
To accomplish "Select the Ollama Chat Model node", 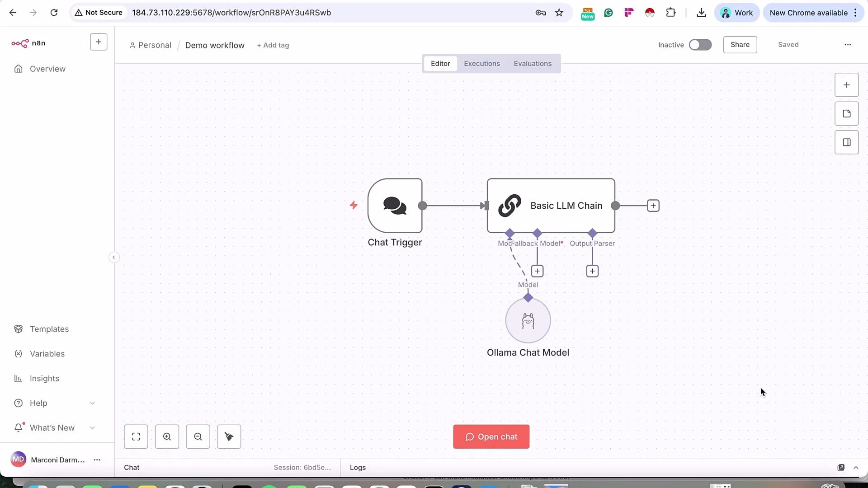I will pos(528,321).
